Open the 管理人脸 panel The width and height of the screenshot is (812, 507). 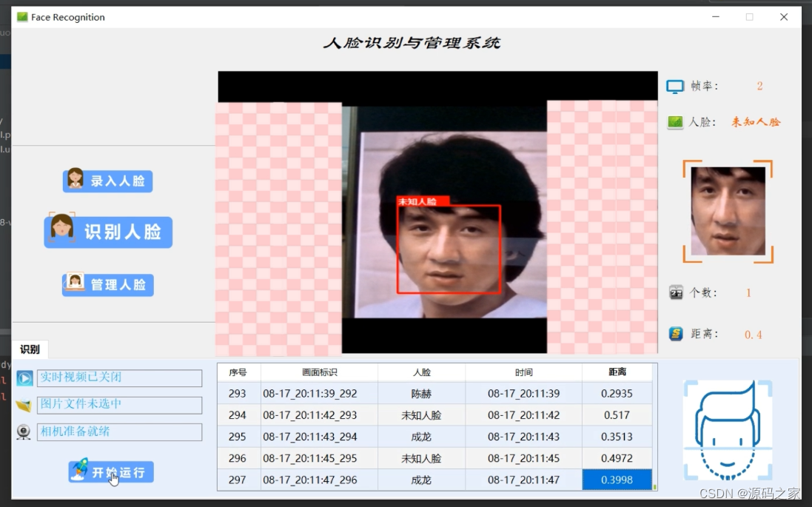coord(107,284)
